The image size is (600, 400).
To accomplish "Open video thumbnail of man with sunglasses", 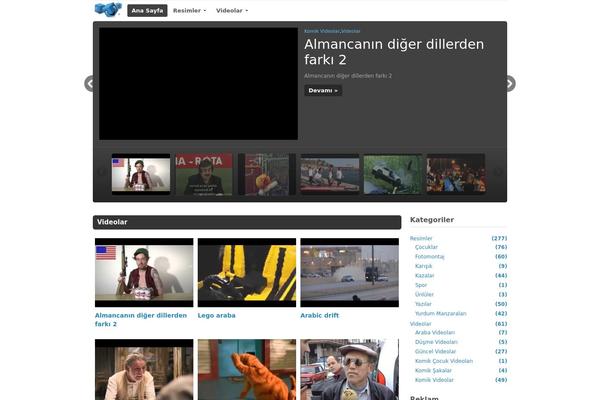I will [x=349, y=369].
